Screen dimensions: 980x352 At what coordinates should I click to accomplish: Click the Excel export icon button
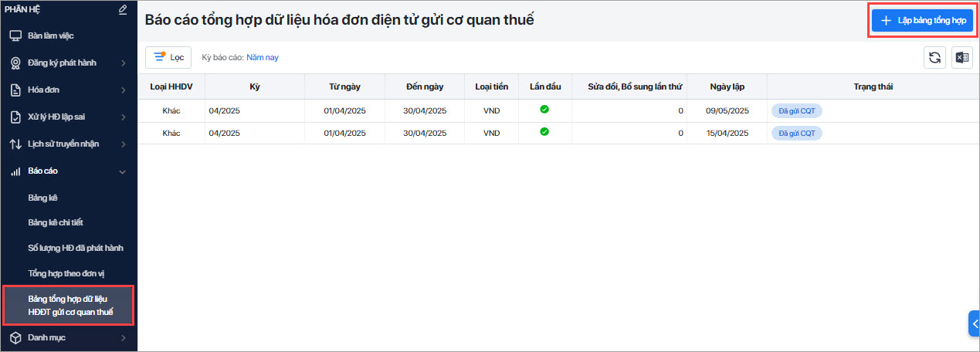pos(962,57)
